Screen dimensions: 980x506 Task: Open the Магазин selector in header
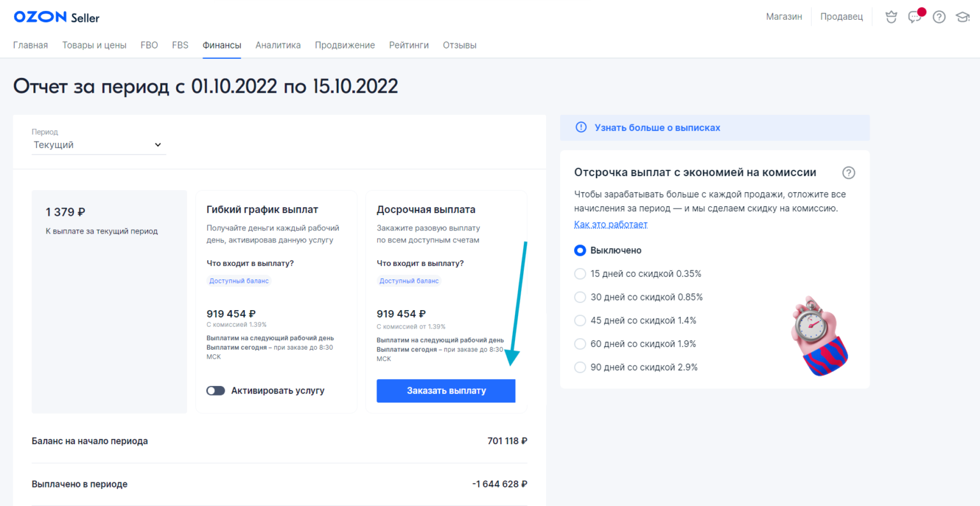click(783, 17)
